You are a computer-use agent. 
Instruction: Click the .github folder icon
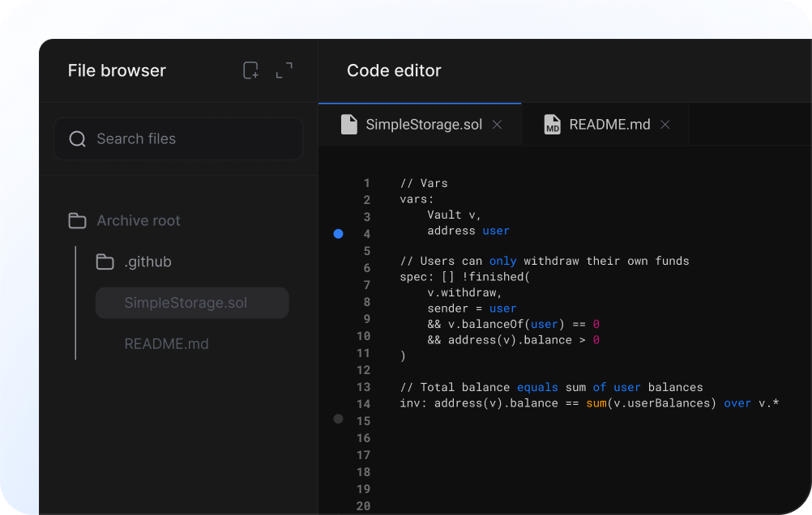click(x=105, y=262)
